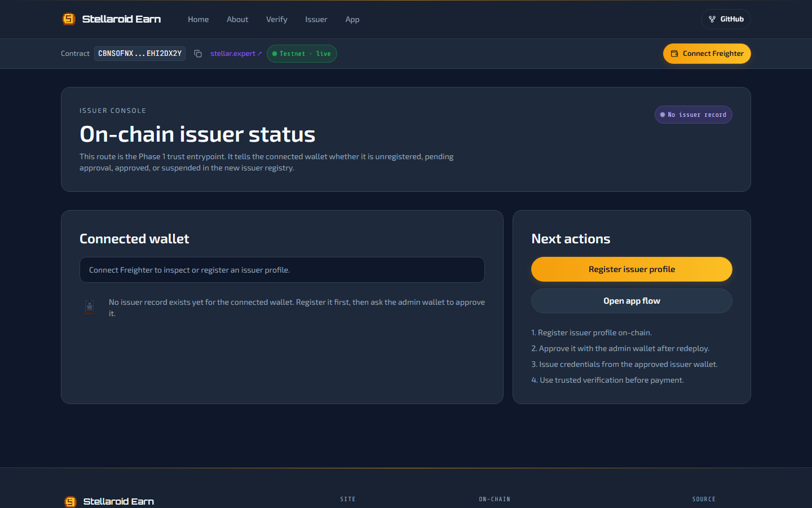Click the Connect Freighter button

707,54
